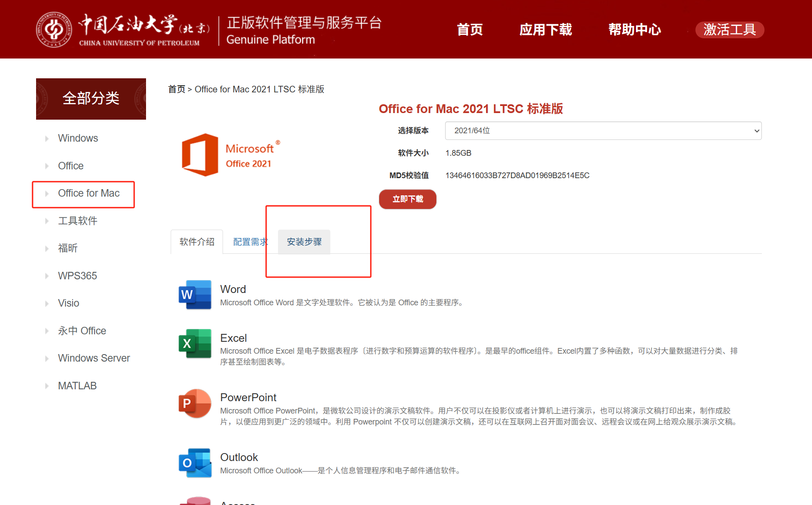Click the Excel app icon
The height and width of the screenshot is (505, 812).
tap(195, 344)
